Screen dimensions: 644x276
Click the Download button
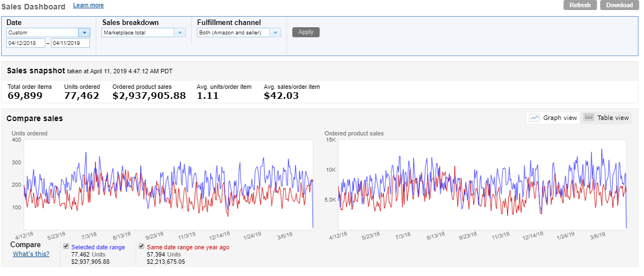tap(620, 5)
